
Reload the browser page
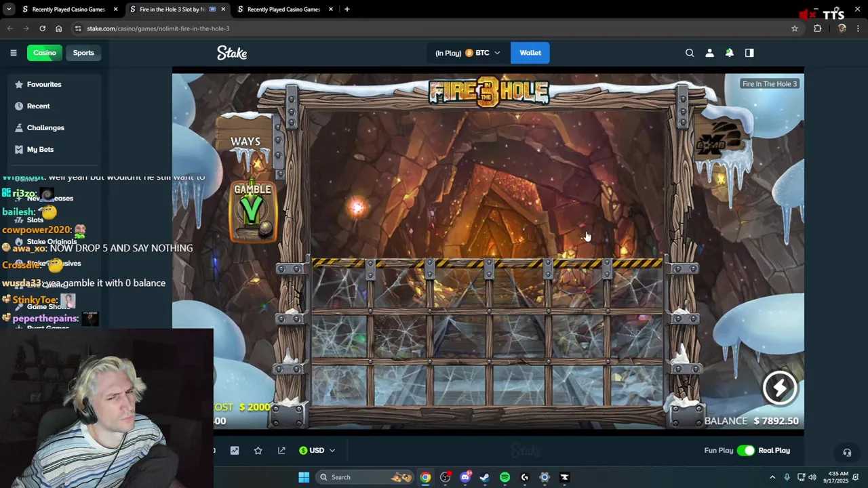point(42,28)
